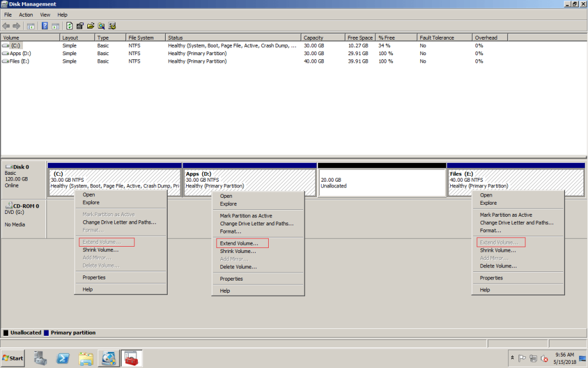Refresh disk information with the green-arrows toolbar icon
Image resolution: width=588 pixels, height=368 pixels.
tap(69, 25)
